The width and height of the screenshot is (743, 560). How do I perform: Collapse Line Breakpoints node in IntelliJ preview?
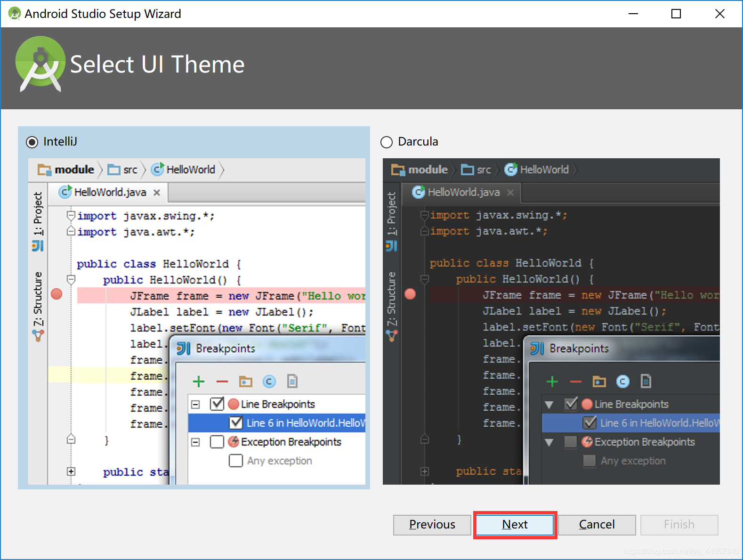tap(195, 405)
